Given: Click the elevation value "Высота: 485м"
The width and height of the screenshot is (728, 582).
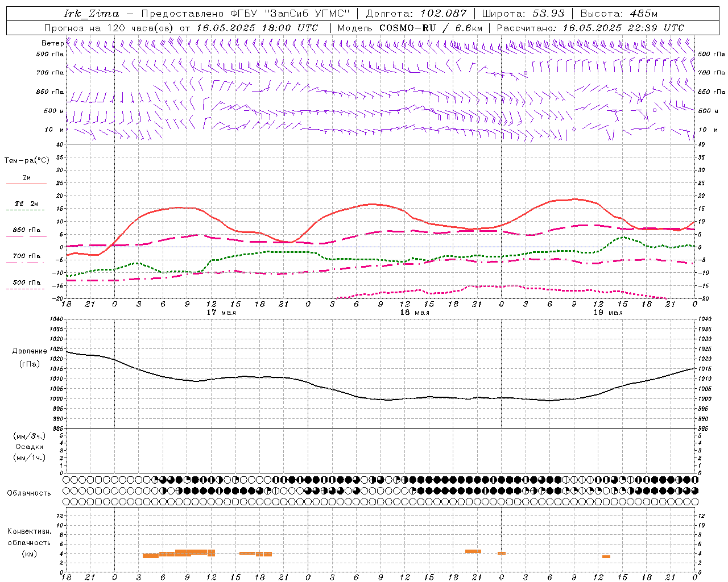Looking at the screenshot, I should [619, 14].
